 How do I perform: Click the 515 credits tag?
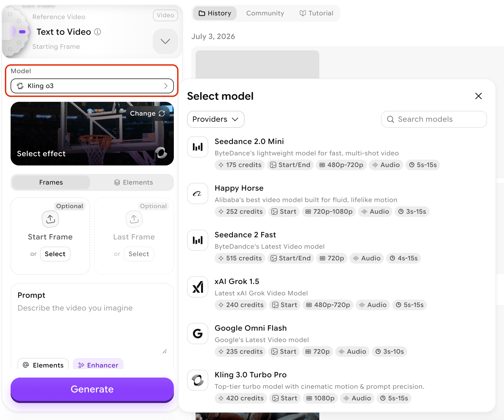(240, 258)
